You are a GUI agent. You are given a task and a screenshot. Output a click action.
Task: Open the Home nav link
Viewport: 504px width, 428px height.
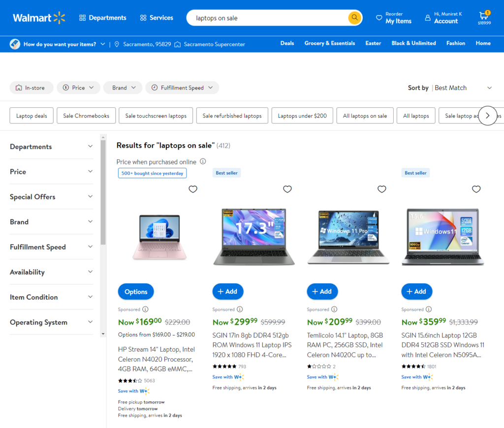[x=483, y=43]
